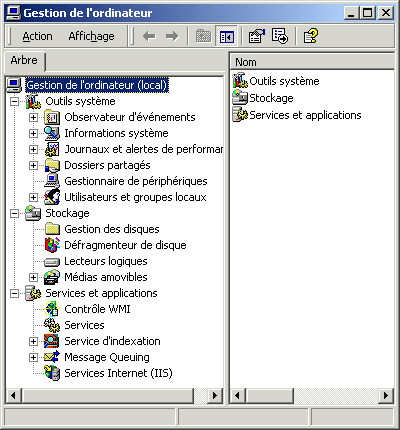Click the Export list toolbar icon

[x=280, y=36]
